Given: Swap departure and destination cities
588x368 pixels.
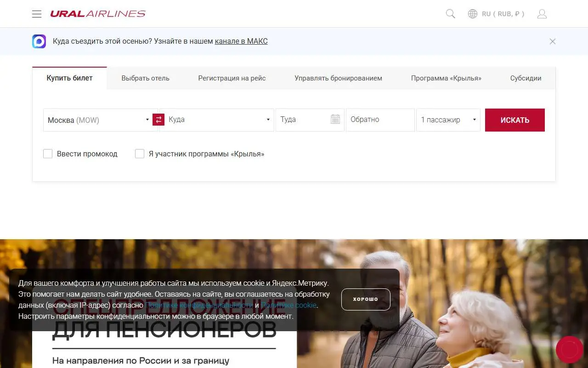Looking at the screenshot, I should (158, 120).
